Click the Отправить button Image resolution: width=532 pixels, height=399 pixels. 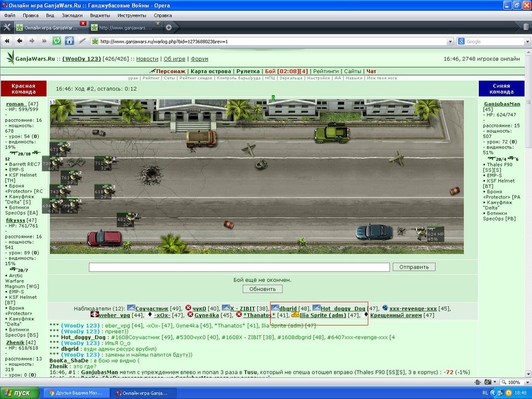point(414,267)
